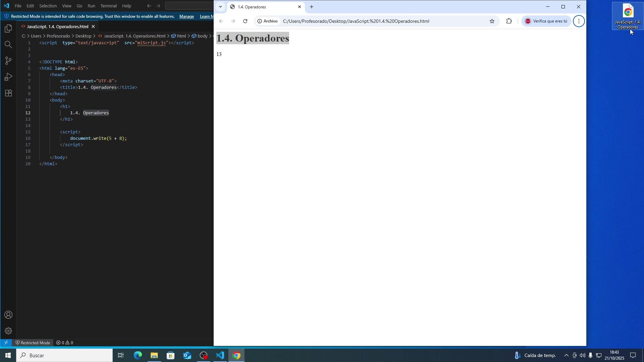Open the Chrome three-dot menu

coord(579,21)
